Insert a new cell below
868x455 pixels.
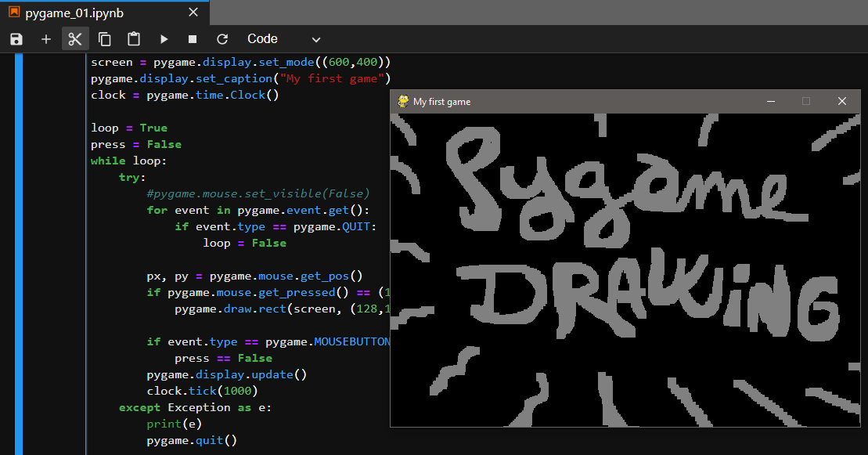click(45, 38)
